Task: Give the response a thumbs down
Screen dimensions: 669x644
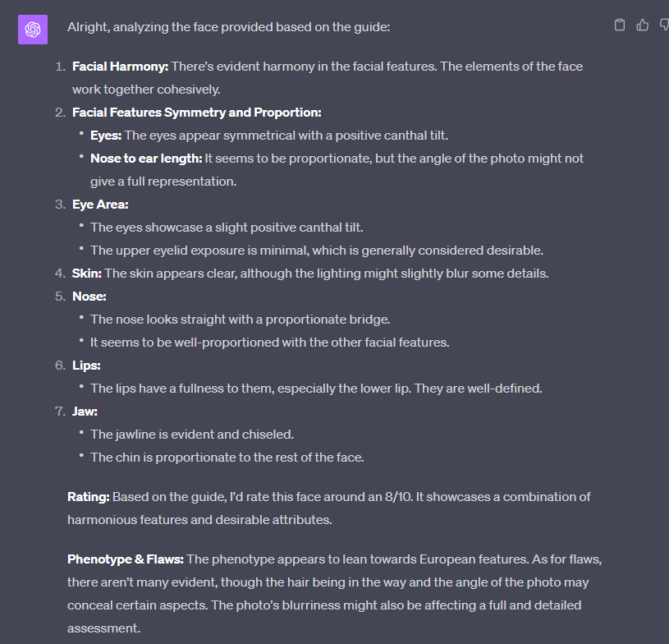Action: (664, 25)
